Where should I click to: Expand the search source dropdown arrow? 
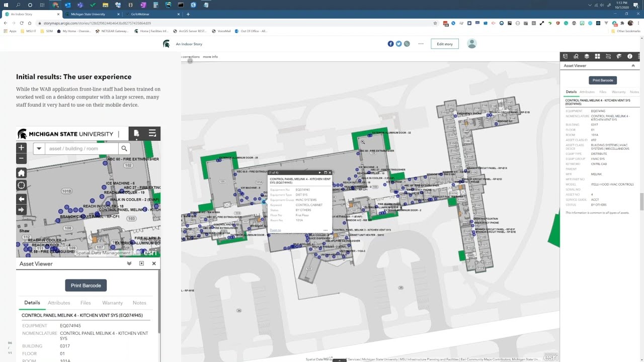coord(39,148)
